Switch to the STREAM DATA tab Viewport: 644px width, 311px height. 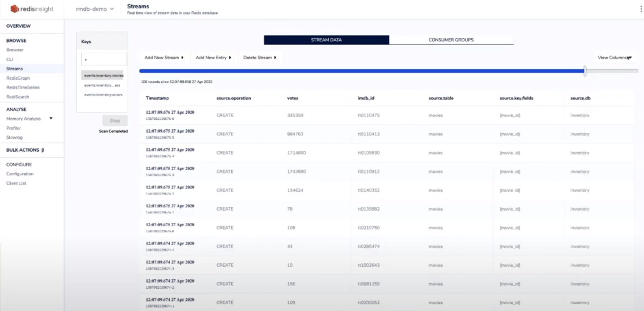click(x=326, y=40)
